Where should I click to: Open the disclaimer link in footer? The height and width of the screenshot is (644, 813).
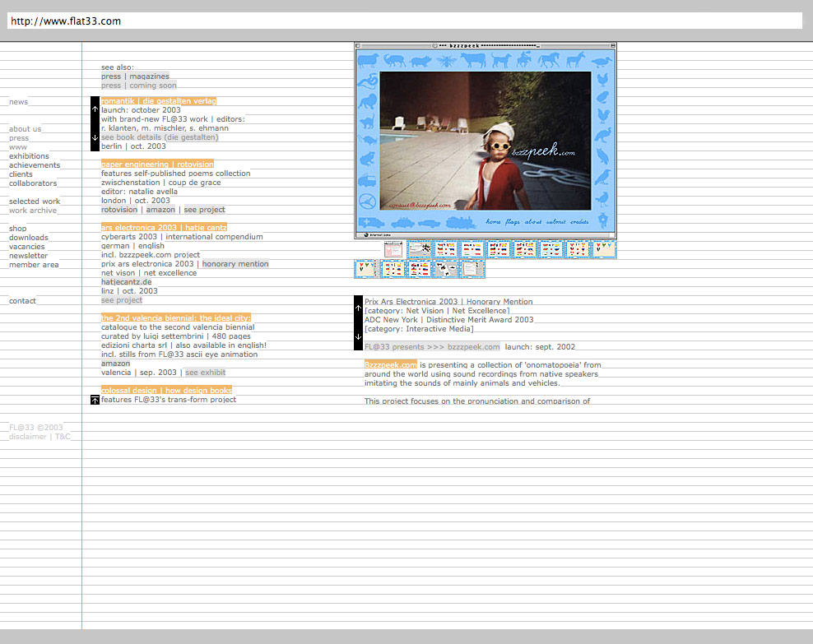[x=27, y=437]
